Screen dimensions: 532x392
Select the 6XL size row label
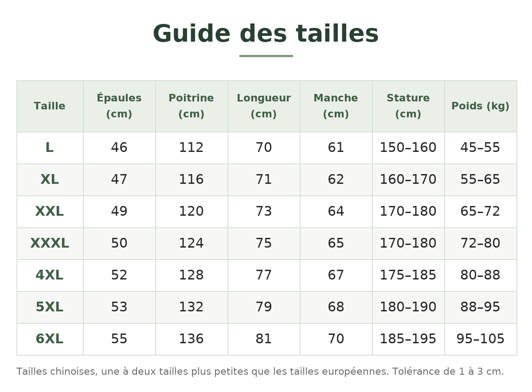tap(50, 339)
